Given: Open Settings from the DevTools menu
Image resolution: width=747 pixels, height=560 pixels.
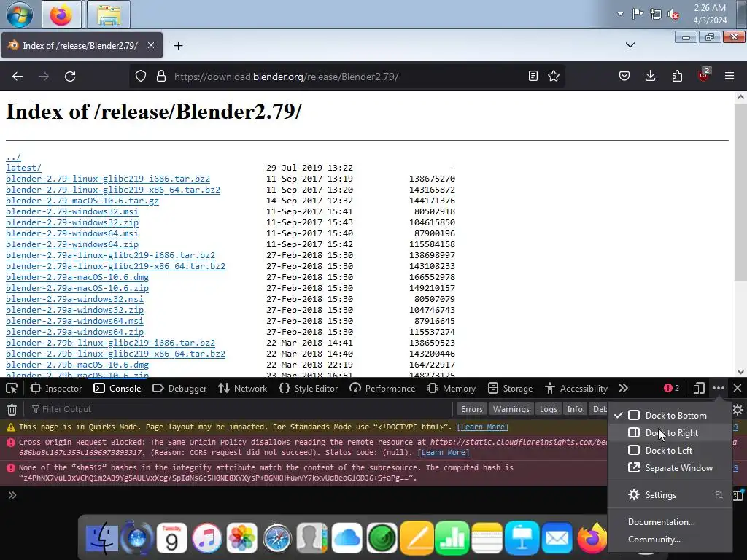Looking at the screenshot, I should click(x=670, y=495).
